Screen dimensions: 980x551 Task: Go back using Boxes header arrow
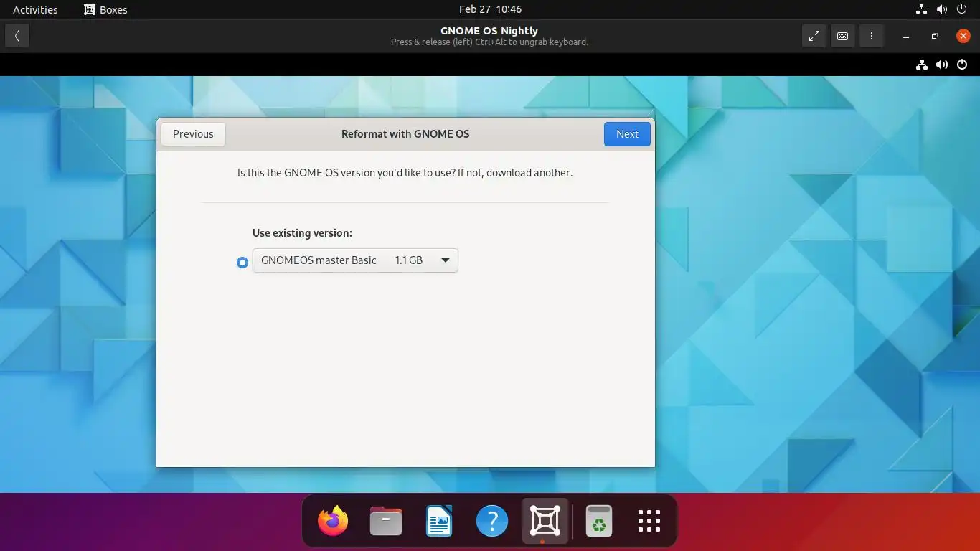coord(17,36)
